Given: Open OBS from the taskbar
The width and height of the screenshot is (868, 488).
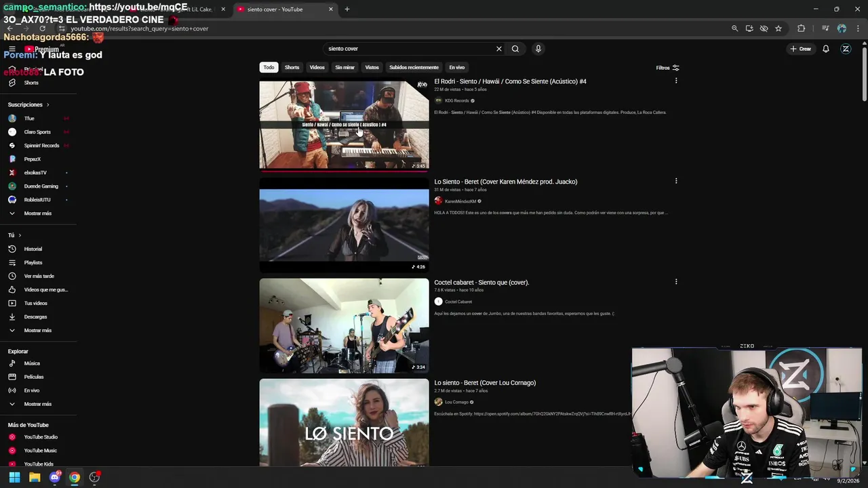Looking at the screenshot, I should [94, 477].
